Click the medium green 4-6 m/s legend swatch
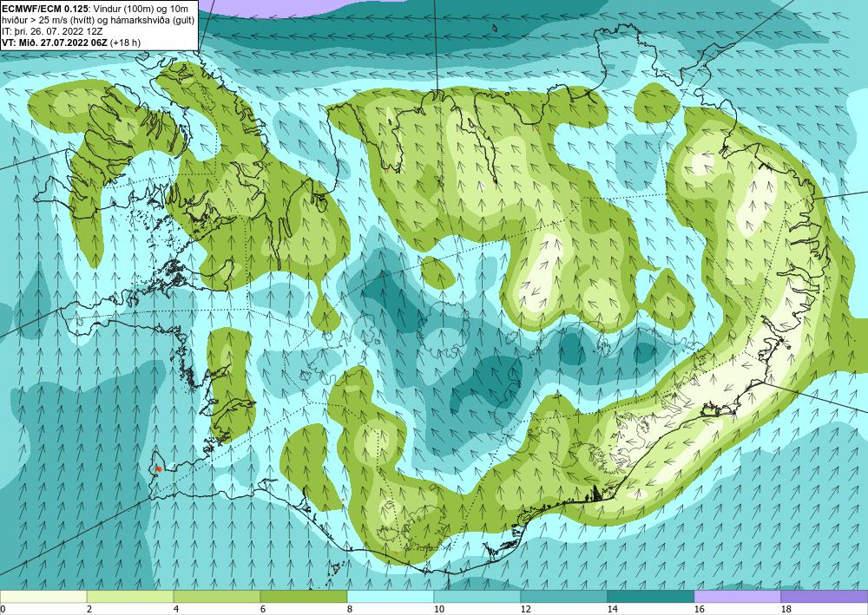Screen dimensions: 868x615 pyautogui.click(x=217, y=596)
